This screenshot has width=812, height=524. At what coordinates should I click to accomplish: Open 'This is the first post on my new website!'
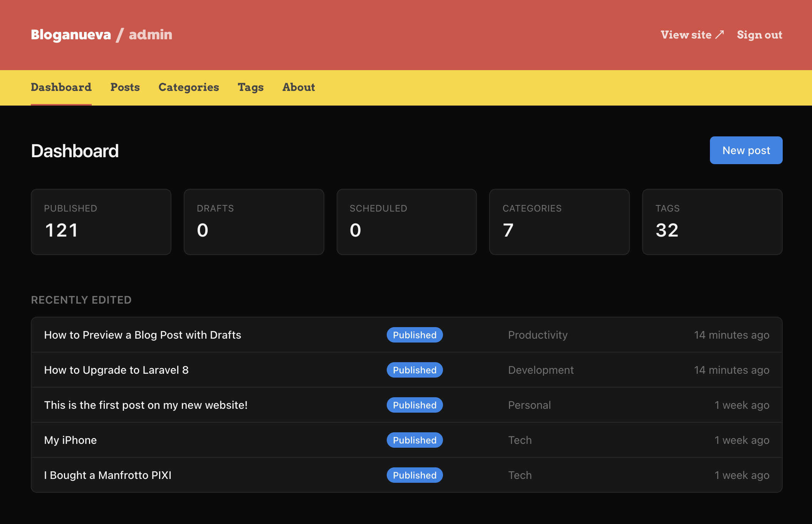coord(146,405)
